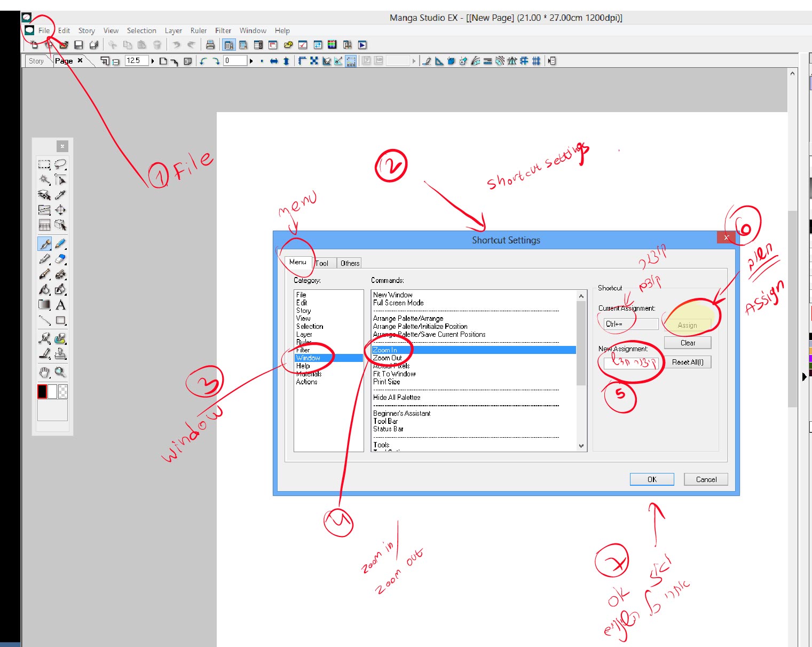Click the zoom value field showing 12.5
The width and height of the screenshot is (812, 647).
(136, 61)
